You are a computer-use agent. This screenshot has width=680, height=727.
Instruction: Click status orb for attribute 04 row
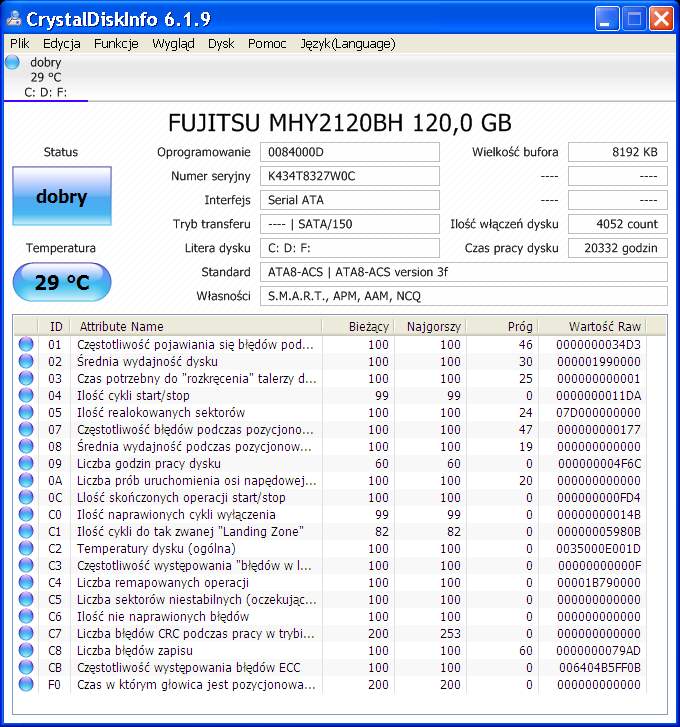click(26, 395)
